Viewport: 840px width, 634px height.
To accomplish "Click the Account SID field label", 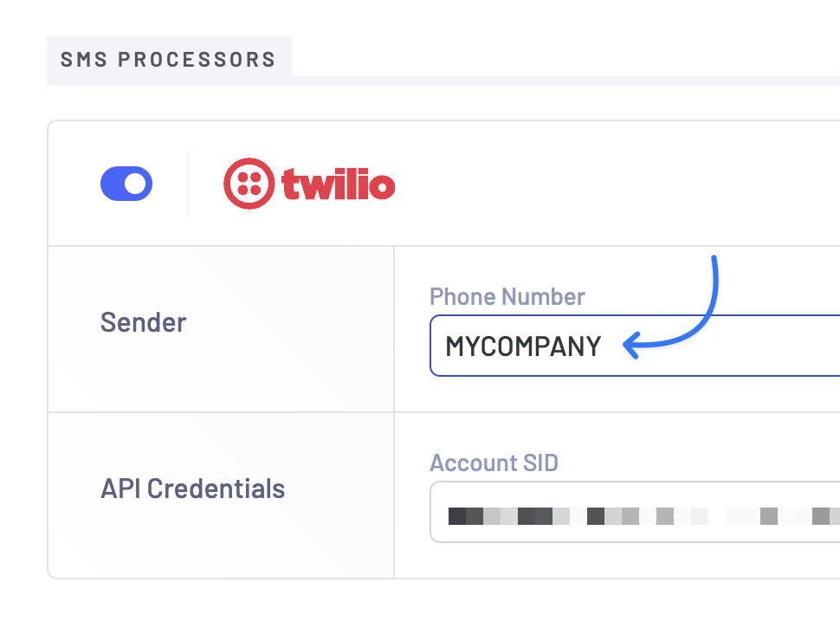I will pos(494,463).
